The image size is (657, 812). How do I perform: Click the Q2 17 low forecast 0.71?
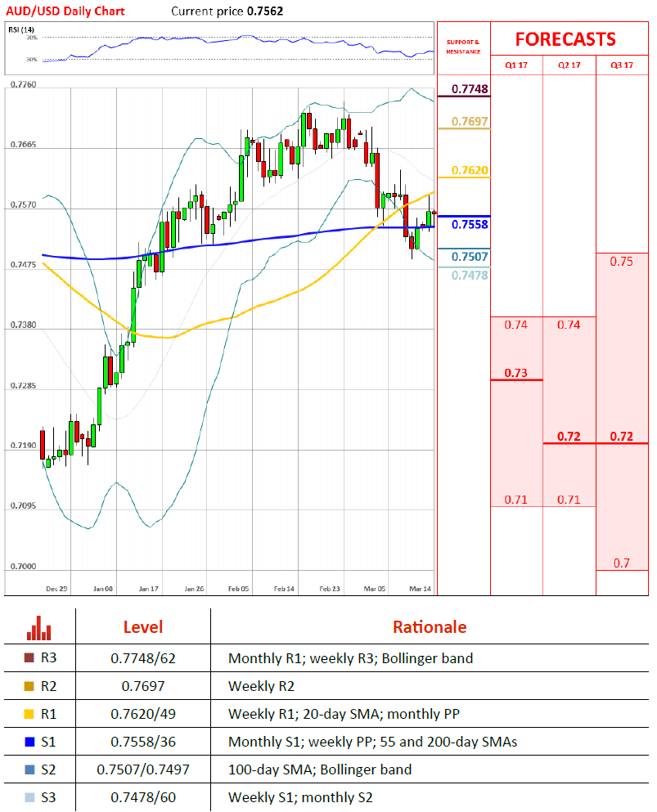coord(569,500)
